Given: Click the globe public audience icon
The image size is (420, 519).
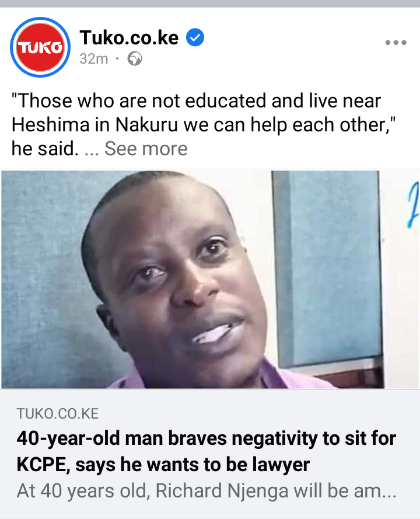Looking at the screenshot, I should coord(135,59).
